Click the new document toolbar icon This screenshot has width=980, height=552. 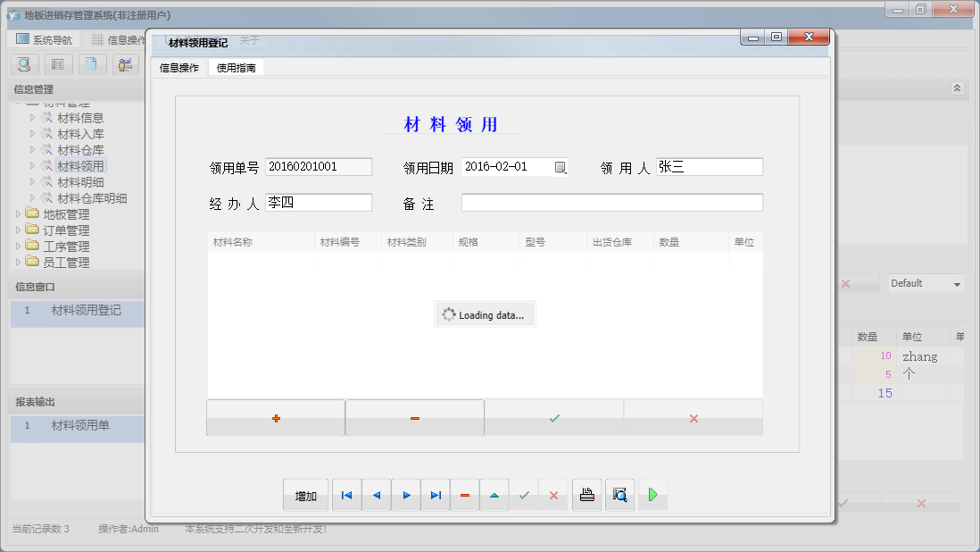click(92, 64)
